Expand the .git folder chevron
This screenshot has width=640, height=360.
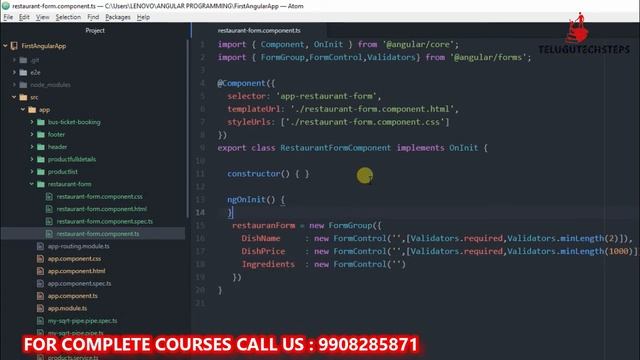click(x=14, y=60)
